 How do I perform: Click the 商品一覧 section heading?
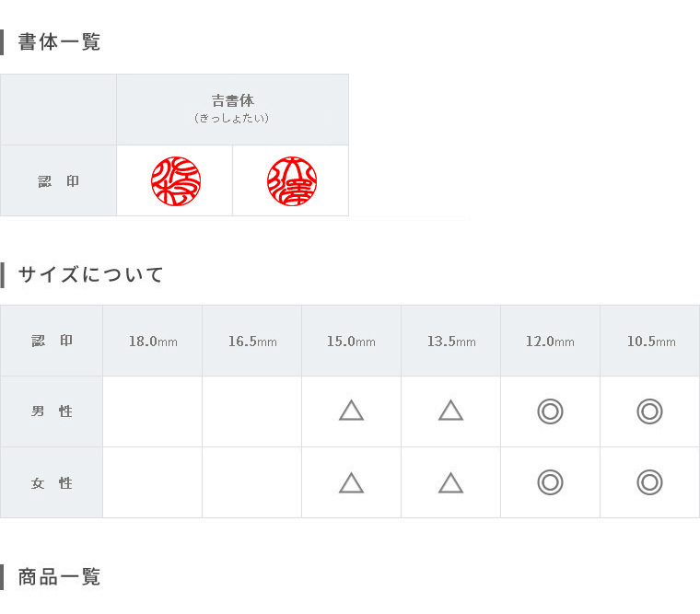point(59,576)
